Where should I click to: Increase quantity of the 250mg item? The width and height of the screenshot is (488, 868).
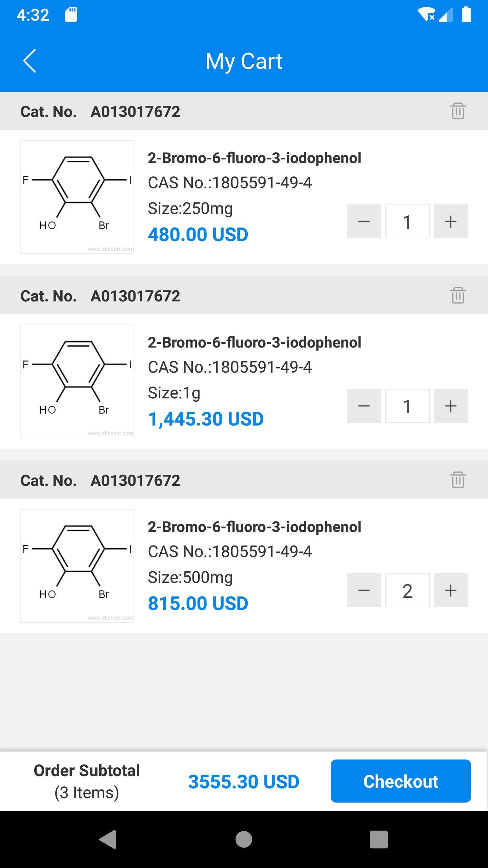click(x=451, y=221)
